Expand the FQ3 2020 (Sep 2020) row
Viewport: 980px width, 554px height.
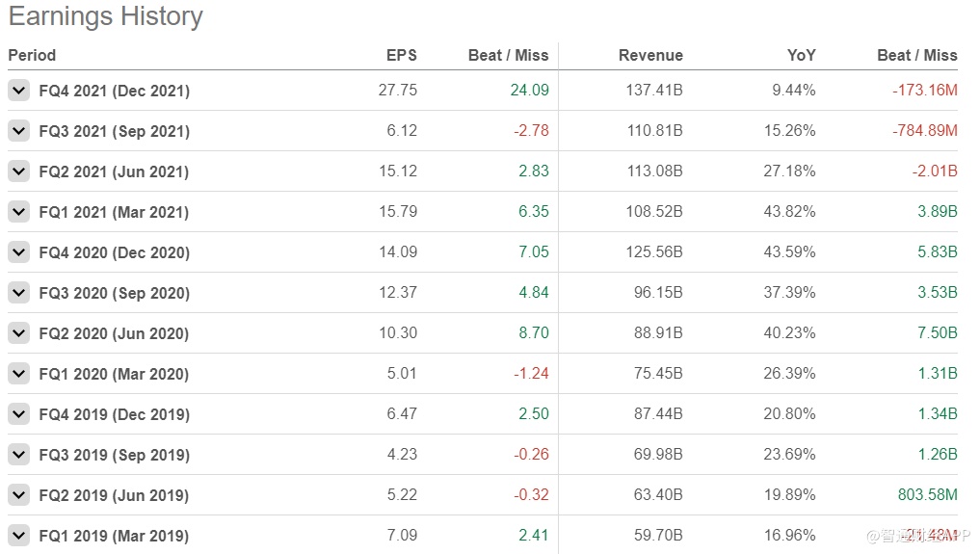coord(18,293)
